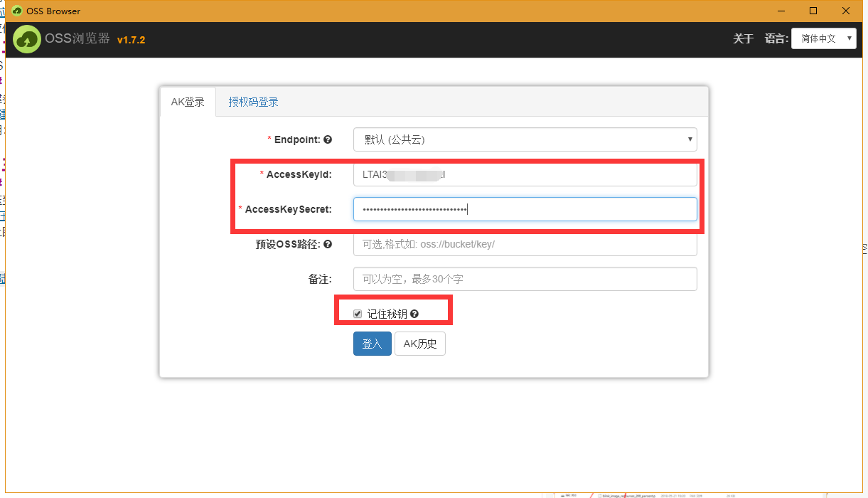Screen dimensions: 868x498
Task: Open the 语言 简体中文 language dropdown
Action: [x=824, y=38]
